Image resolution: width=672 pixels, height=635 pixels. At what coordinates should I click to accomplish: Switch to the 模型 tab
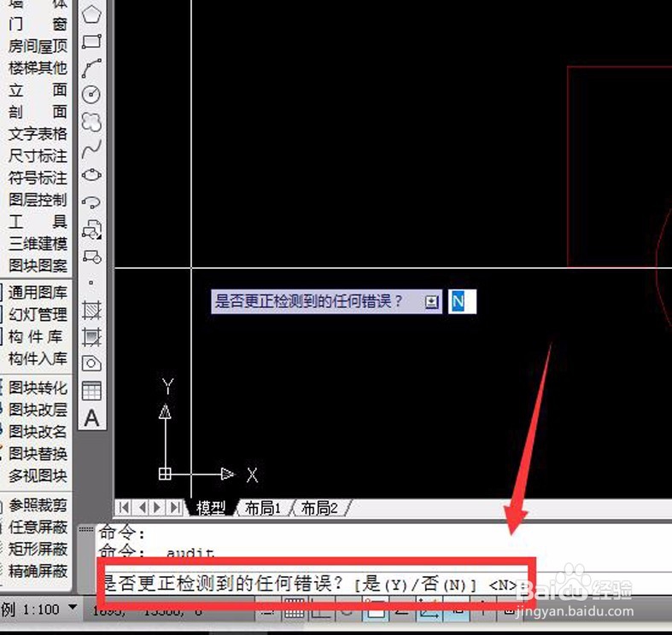coord(211,508)
